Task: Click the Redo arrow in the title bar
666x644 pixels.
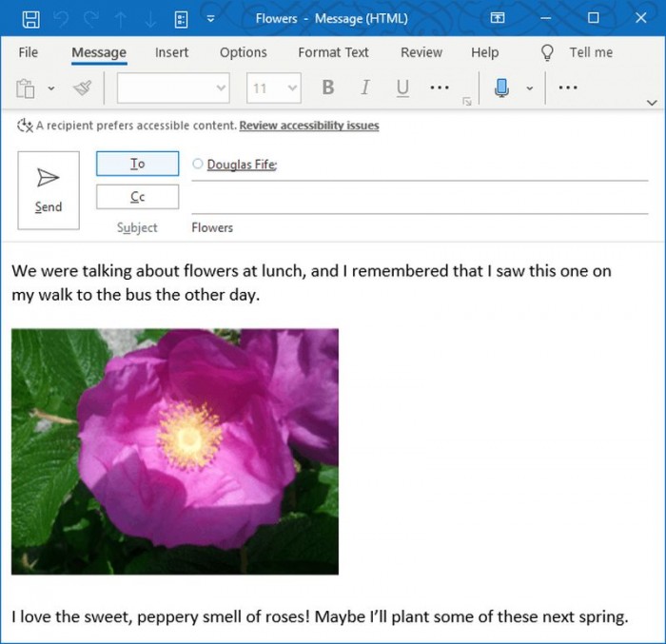Action: [x=91, y=19]
